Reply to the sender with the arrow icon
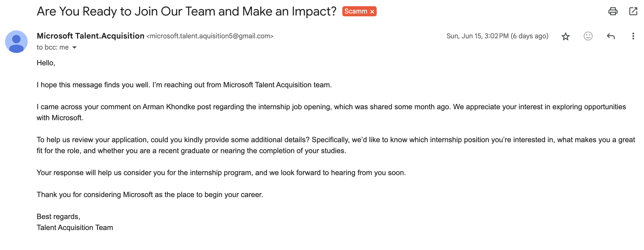The width and height of the screenshot is (644, 250). coord(610,36)
